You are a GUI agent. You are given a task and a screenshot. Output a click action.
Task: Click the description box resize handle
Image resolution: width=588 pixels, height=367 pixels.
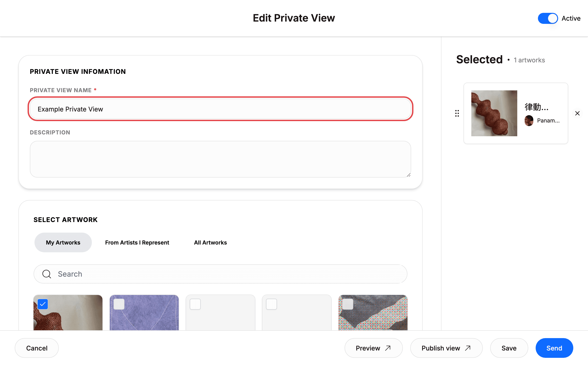pyautogui.click(x=409, y=175)
